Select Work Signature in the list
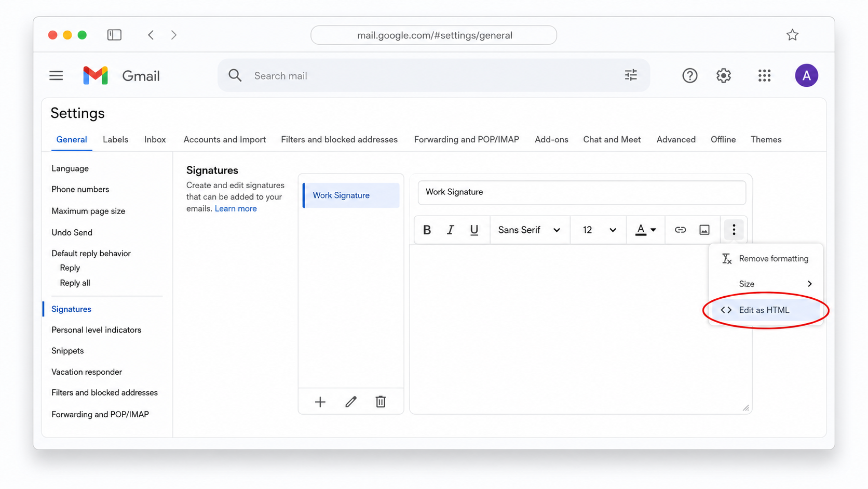Image resolution: width=868 pixels, height=489 pixels. tap(351, 195)
